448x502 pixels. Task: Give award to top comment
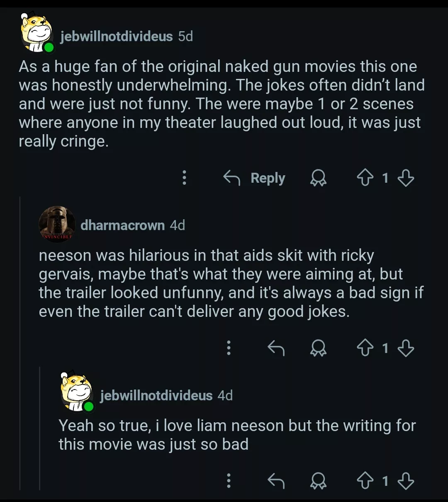tap(318, 178)
